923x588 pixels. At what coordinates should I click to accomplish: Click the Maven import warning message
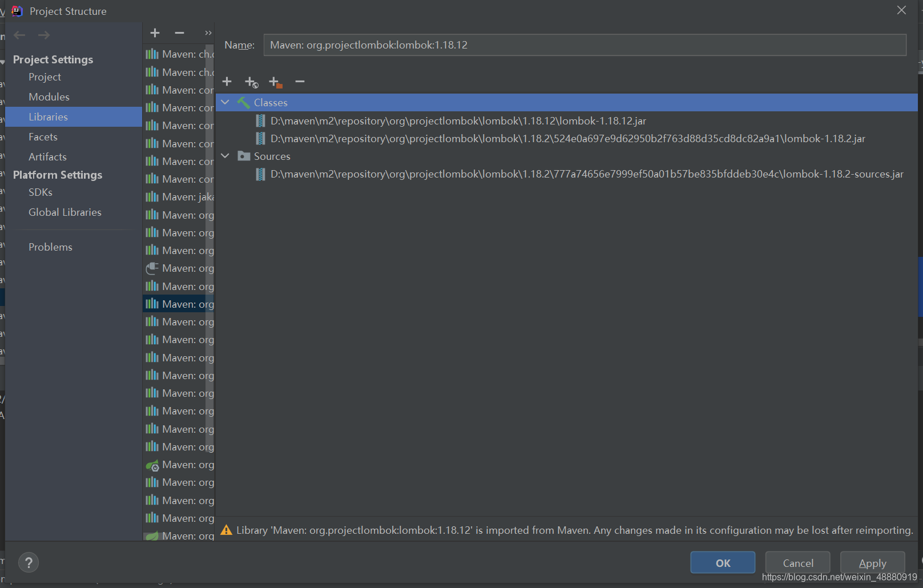tap(575, 530)
